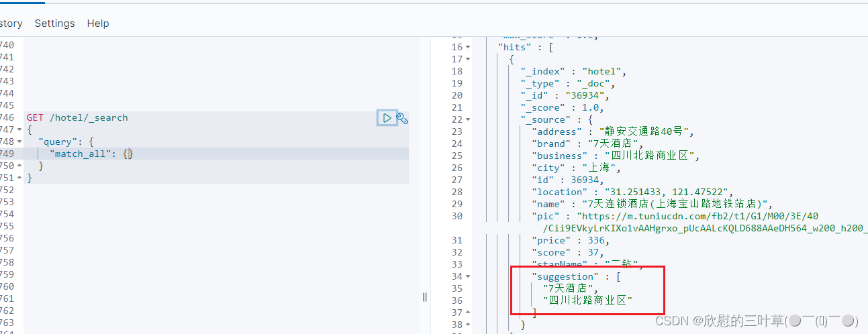Click the pane resize handle between editors

[425, 296]
